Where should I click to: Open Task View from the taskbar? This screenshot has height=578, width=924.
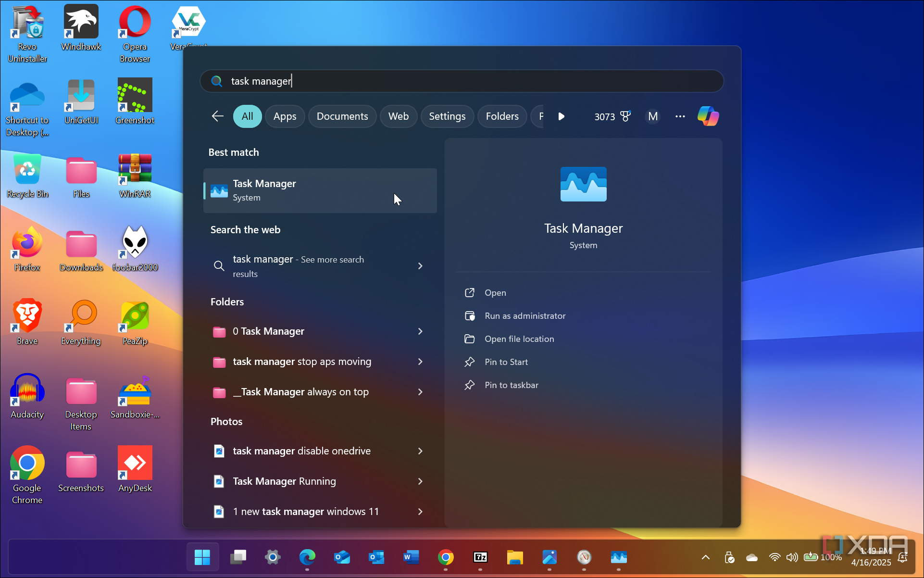(x=238, y=557)
